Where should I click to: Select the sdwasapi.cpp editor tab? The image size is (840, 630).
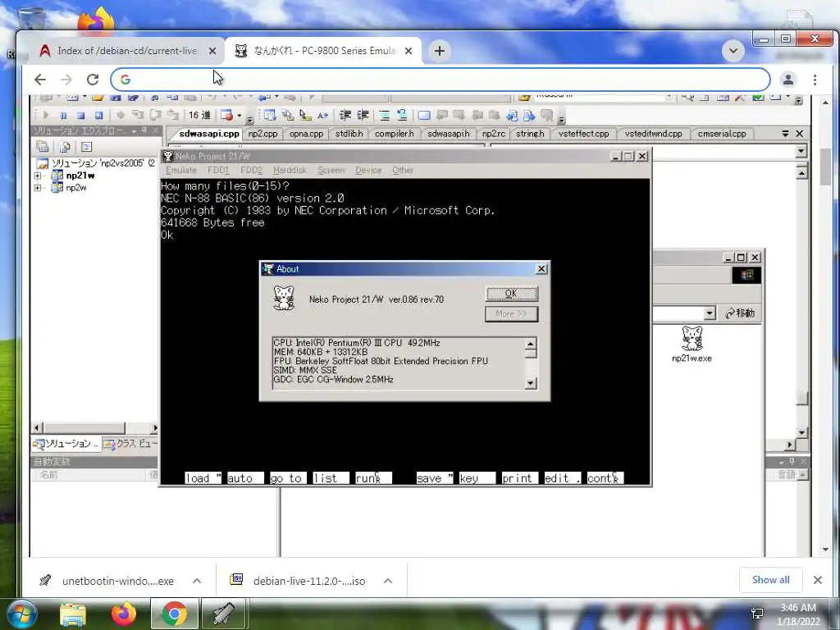click(x=209, y=134)
